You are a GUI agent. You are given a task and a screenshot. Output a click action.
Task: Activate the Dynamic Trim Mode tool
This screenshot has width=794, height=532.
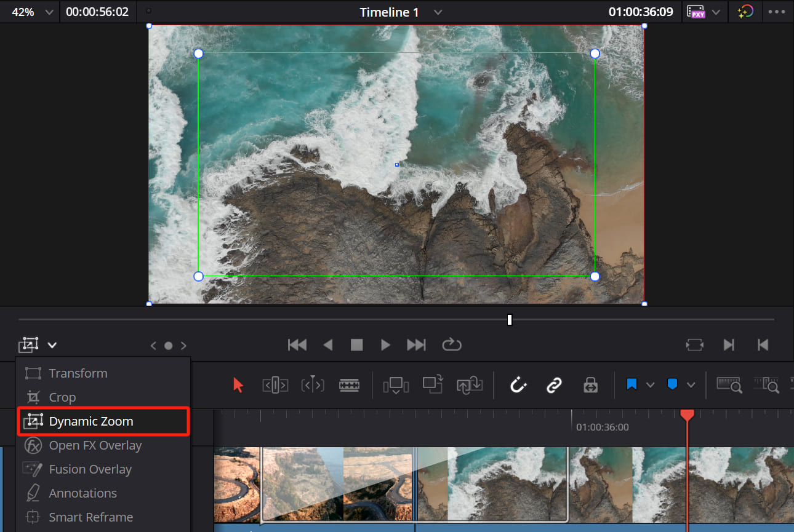click(x=312, y=385)
